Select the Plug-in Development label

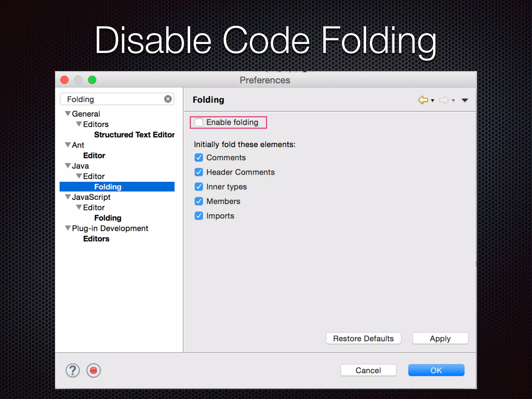pos(110,228)
